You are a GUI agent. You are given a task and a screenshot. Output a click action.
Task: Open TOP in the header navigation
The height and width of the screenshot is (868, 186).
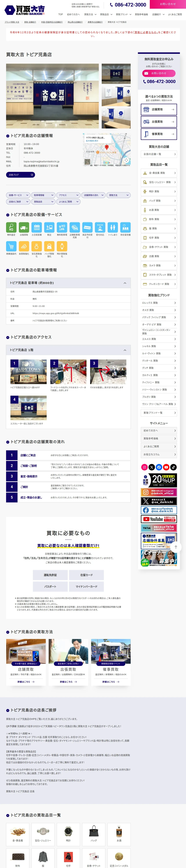[x=60, y=14]
